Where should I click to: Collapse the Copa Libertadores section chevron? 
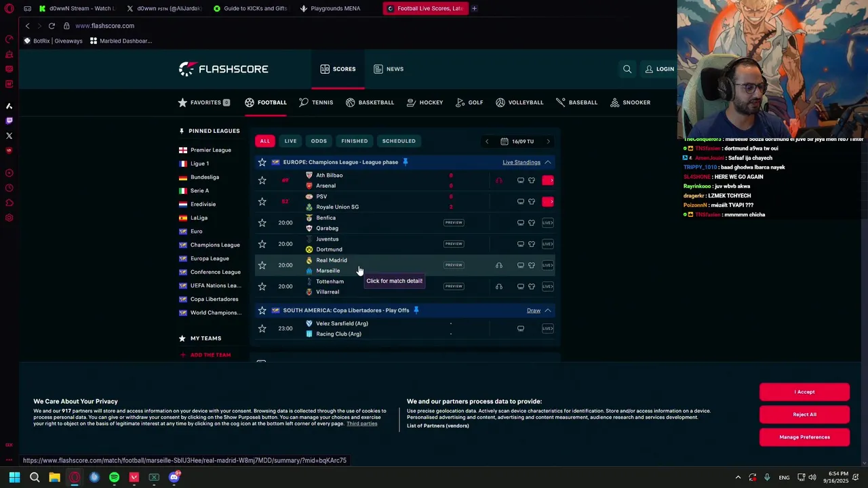coord(547,310)
